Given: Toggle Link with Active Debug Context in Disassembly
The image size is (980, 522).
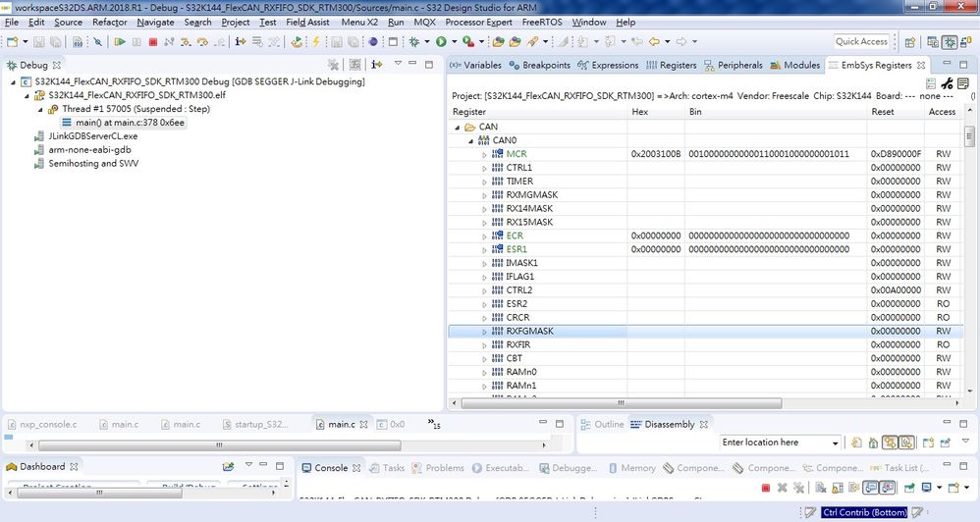Looking at the screenshot, I should click(890, 443).
